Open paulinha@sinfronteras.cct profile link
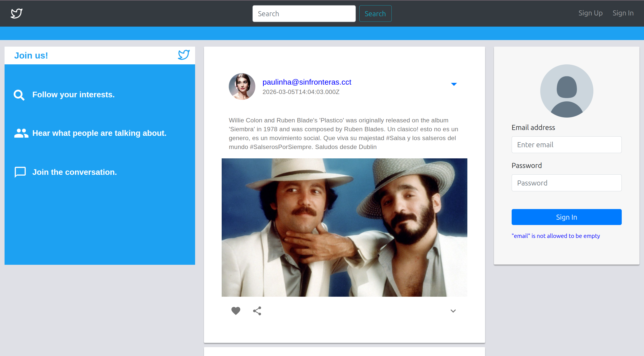The image size is (644, 356). pyautogui.click(x=307, y=82)
